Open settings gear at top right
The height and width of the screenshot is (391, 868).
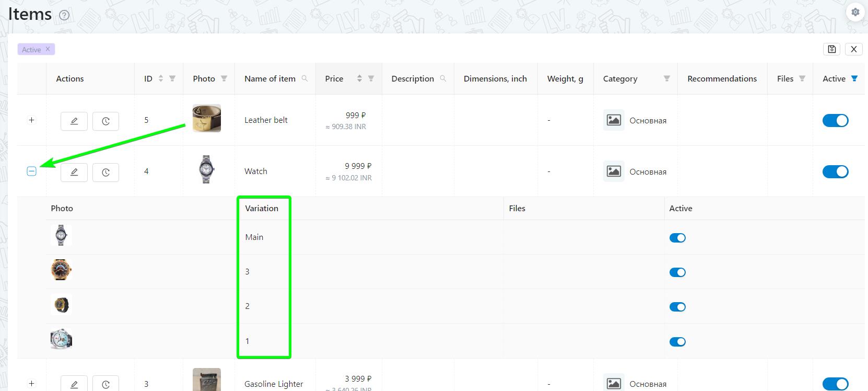coord(855,12)
